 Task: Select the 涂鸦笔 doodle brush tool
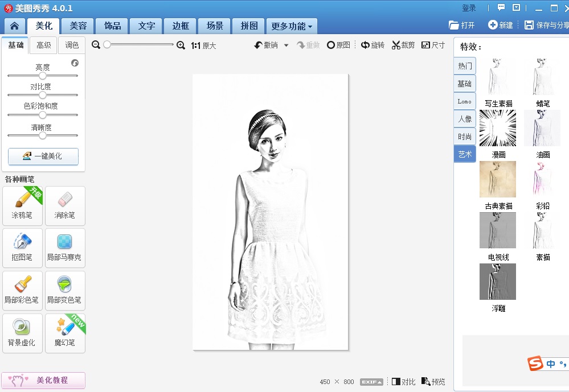point(22,205)
